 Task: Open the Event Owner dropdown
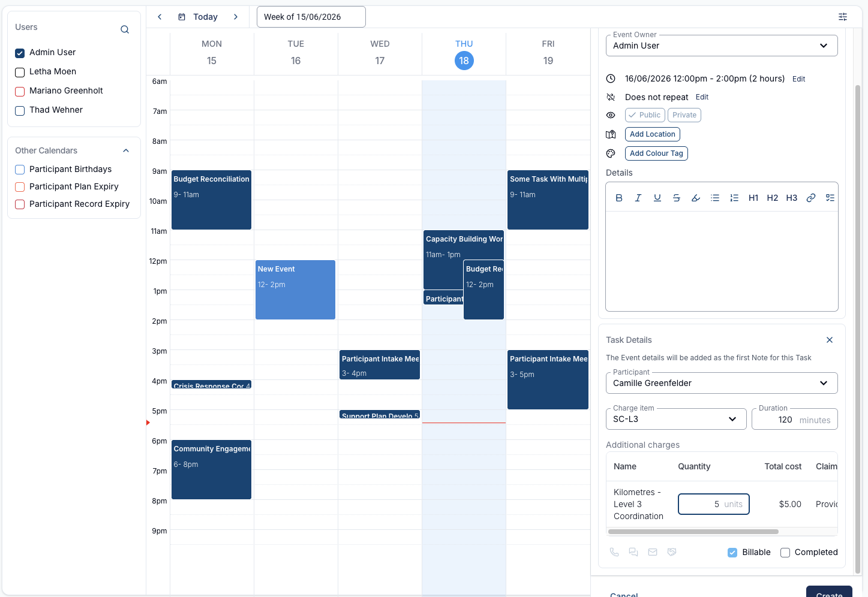tap(722, 46)
